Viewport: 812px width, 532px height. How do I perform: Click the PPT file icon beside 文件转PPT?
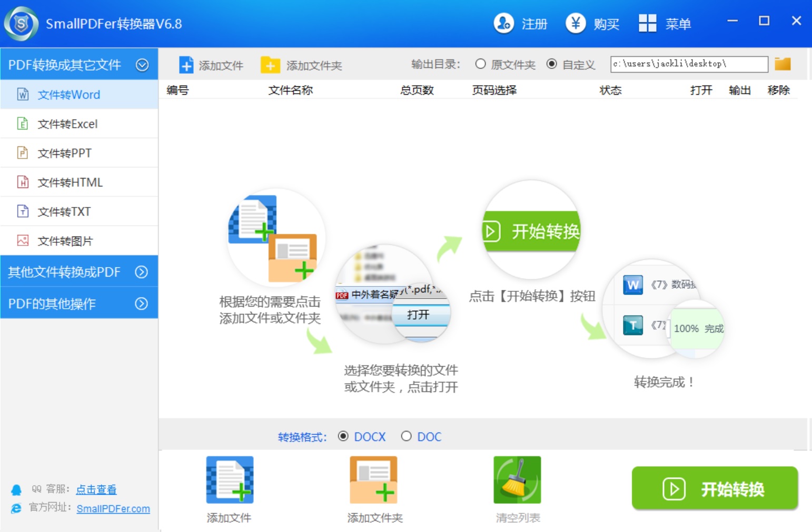(x=23, y=153)
